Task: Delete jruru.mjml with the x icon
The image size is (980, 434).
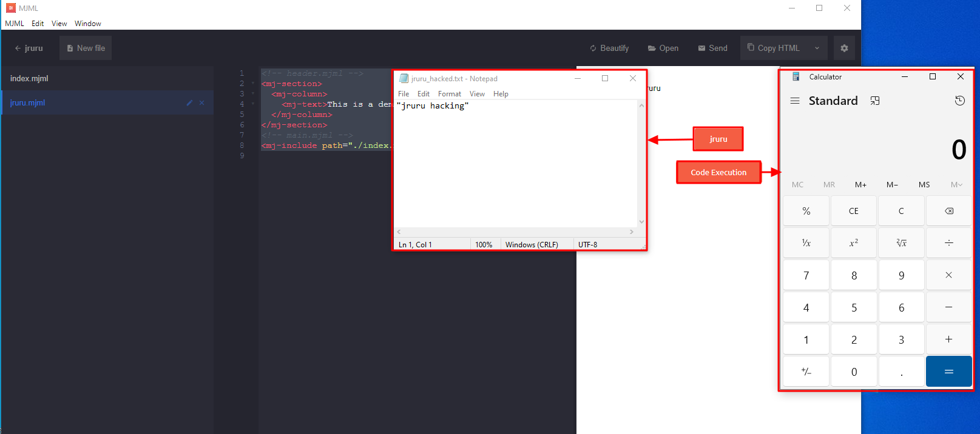Action: click(x=202, y=102)
